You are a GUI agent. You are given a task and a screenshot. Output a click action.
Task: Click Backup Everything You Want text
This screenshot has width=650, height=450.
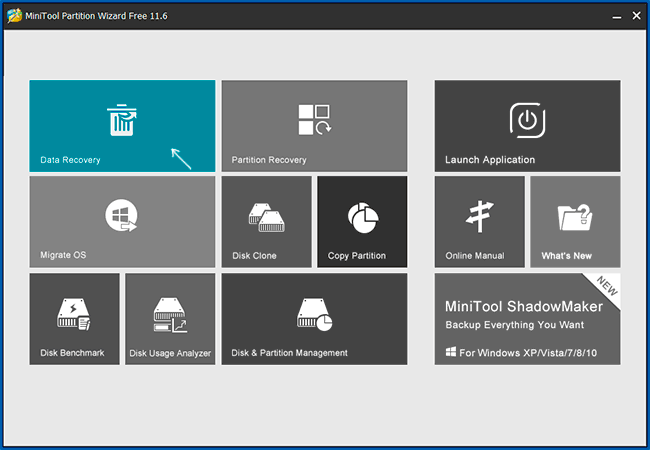tap(515, 325)
